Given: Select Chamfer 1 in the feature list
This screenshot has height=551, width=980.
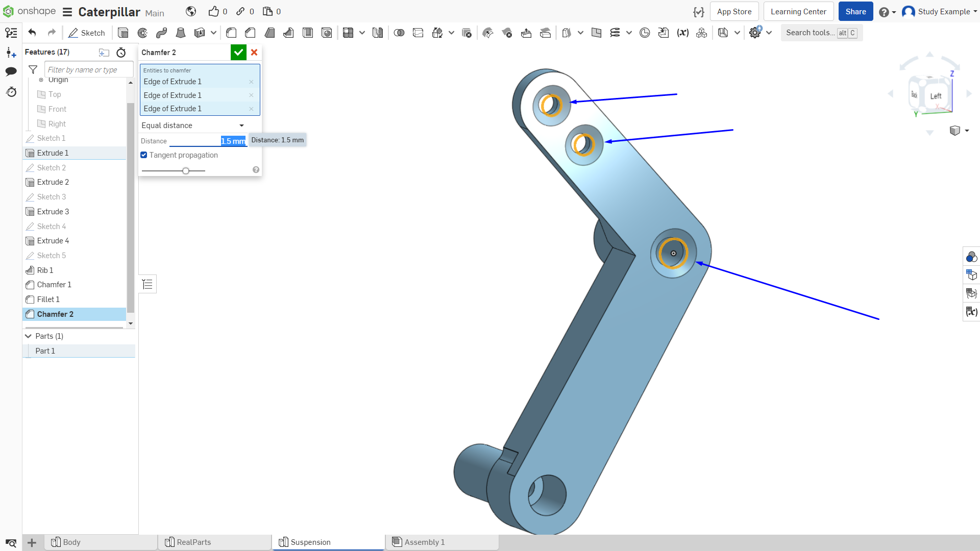Looking at the screenshot, I should (x=75, y=285).
